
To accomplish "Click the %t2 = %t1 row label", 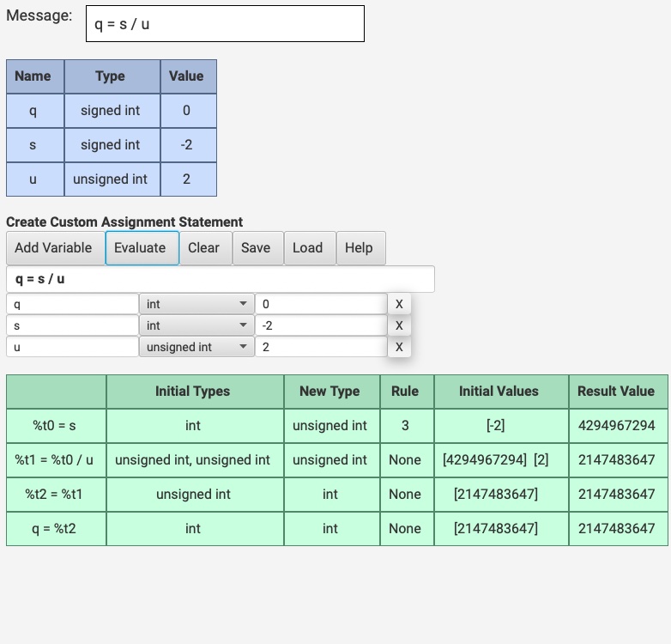I will tap(56, 494).
